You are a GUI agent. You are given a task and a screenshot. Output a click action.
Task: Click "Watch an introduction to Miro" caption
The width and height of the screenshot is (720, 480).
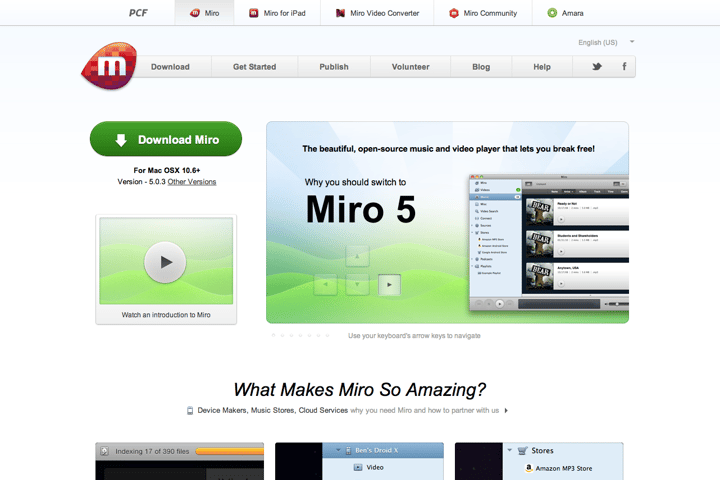pos(166,315)
